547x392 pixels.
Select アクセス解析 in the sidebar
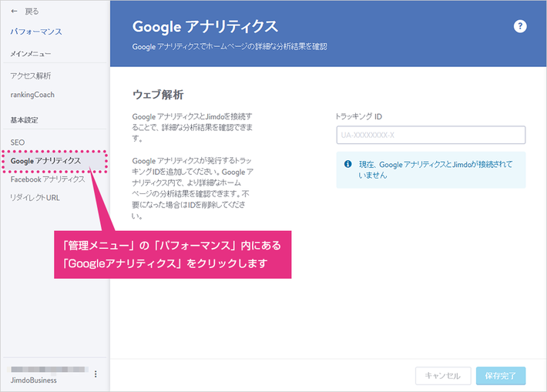(31, 75)
